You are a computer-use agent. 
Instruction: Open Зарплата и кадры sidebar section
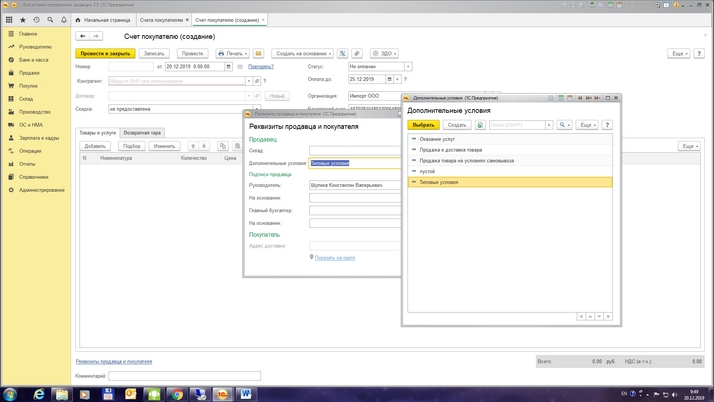[38, 138]
